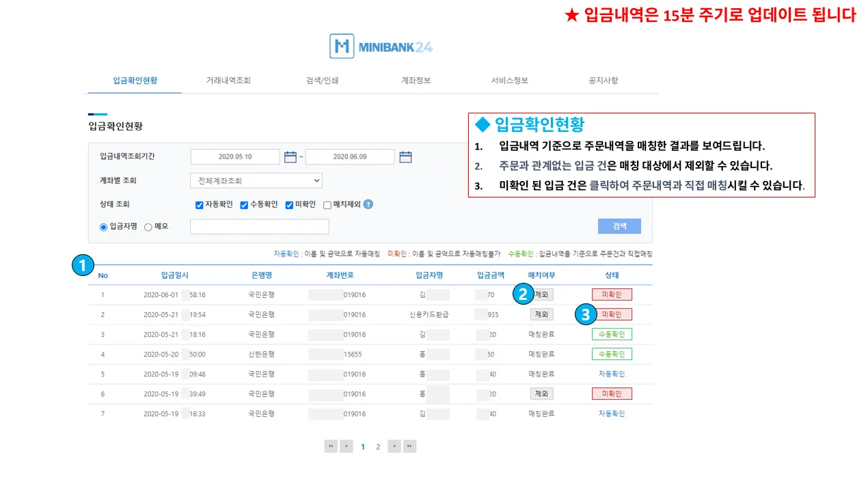Click the 수동확인 badge in the 신한은행 row
The image size is (868, 483).
612,354
